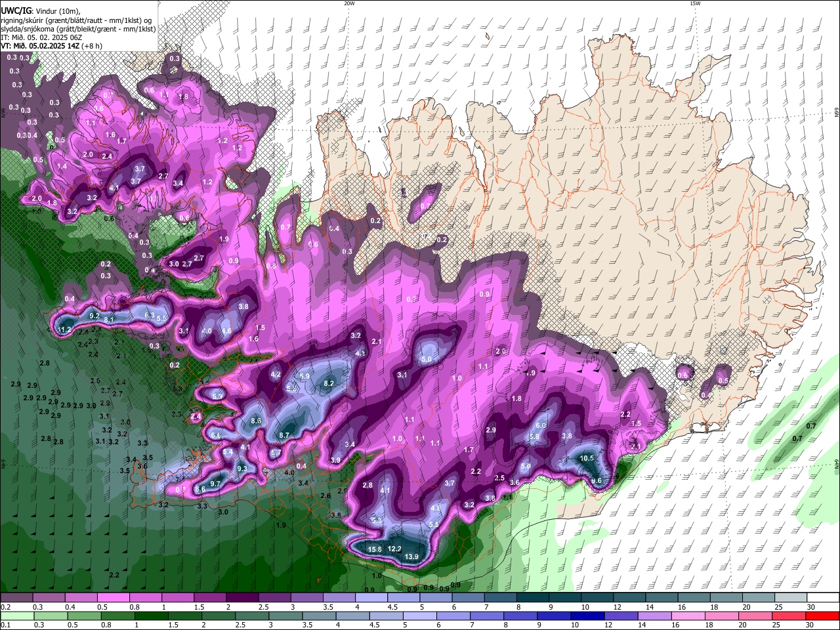Screen dimensions: 840x630
Task: Click the 10.5 precipitation value on the map
Action: 587,459
